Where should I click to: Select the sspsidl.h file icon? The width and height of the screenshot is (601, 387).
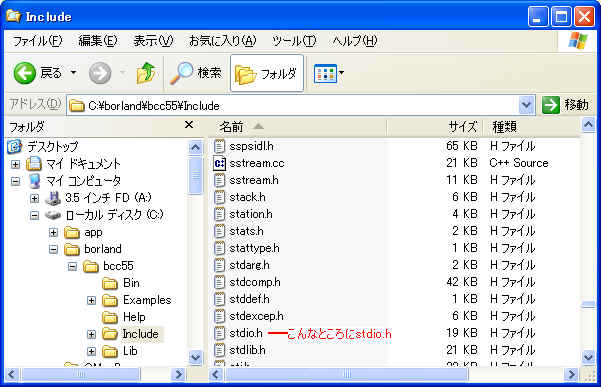[x=219, y=146]
